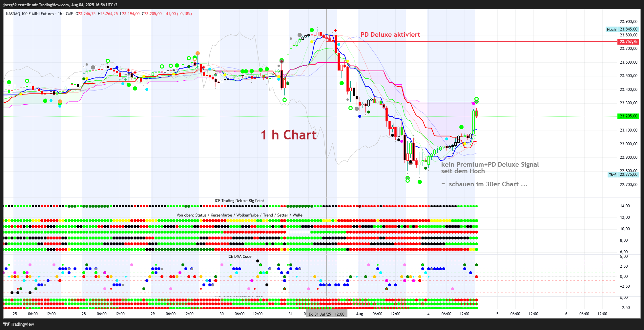644x330 pixels.
Task: Click the green 23.205,00 current price tag
Action: tap(628, 116)
